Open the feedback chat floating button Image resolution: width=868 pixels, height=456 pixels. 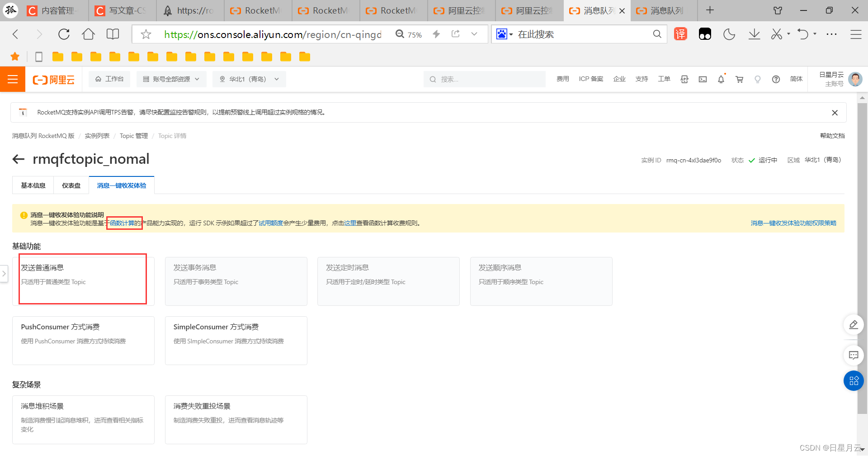[854, 355]
